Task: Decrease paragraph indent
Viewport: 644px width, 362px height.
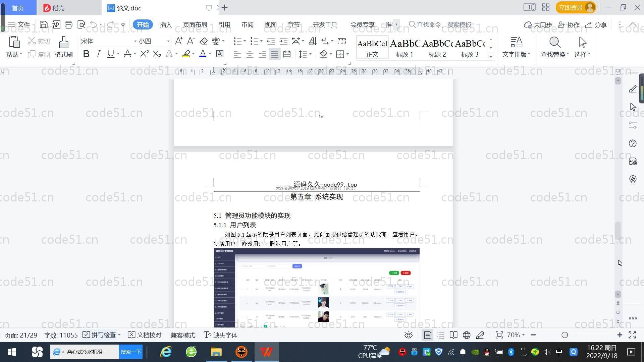Action: [271, 41]
